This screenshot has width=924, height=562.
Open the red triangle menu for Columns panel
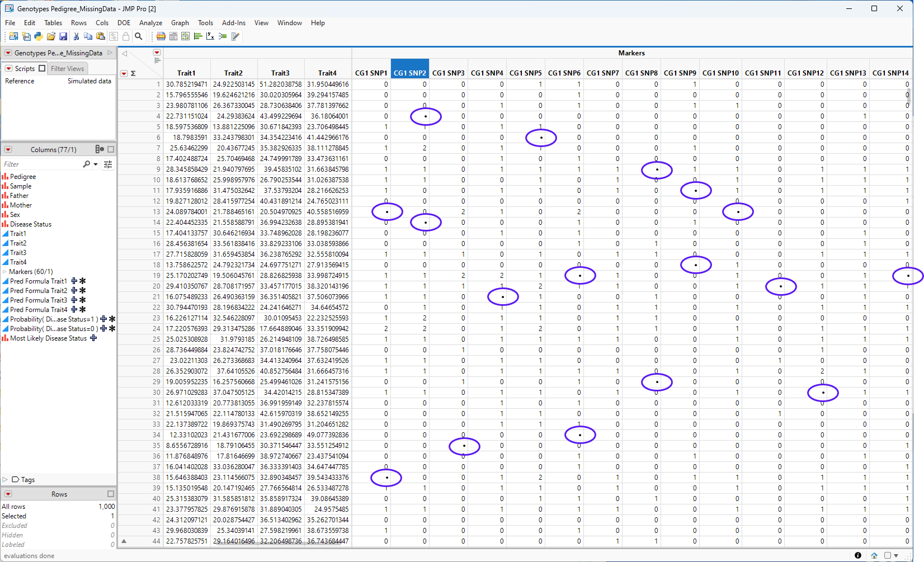point(8,149)
